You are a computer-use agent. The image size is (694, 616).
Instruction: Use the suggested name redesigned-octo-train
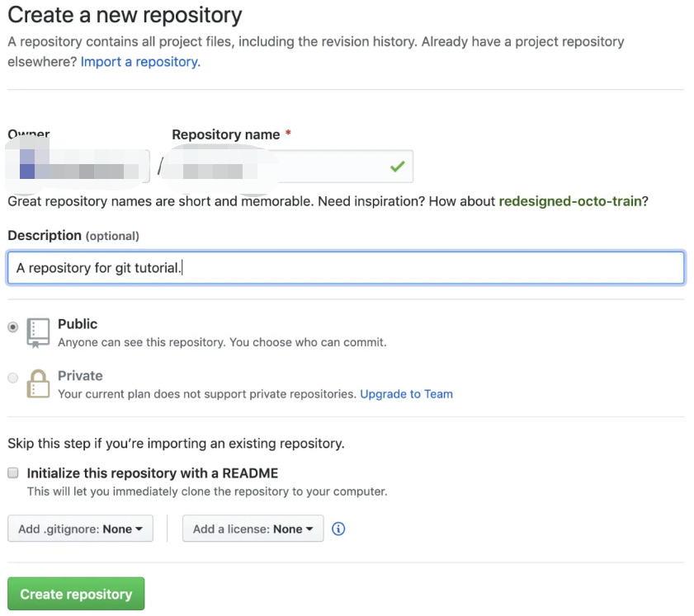pyautogui.click(x=570, y=201)
